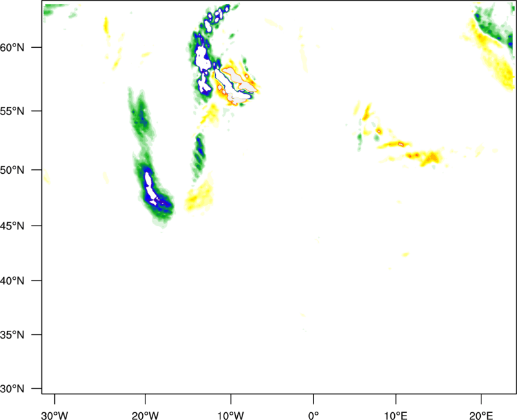Click the 35°N latitude label
The height and width of the screenshot is (420, 517).
coord(12,335)
